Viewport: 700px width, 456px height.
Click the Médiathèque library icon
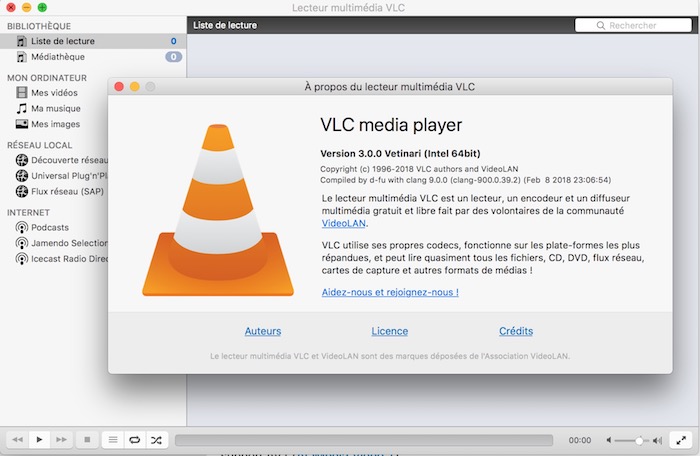pyautogui.click(x=21, y=57)
